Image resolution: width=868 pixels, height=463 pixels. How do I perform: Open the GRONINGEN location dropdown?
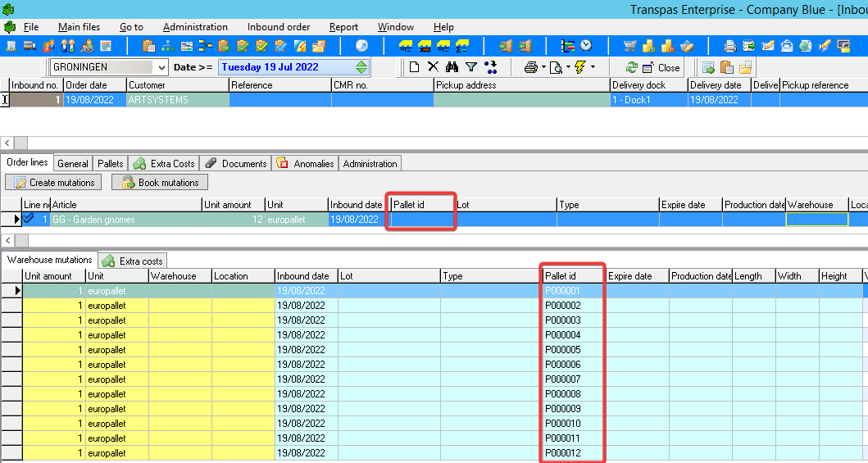[x=161, y=67]
